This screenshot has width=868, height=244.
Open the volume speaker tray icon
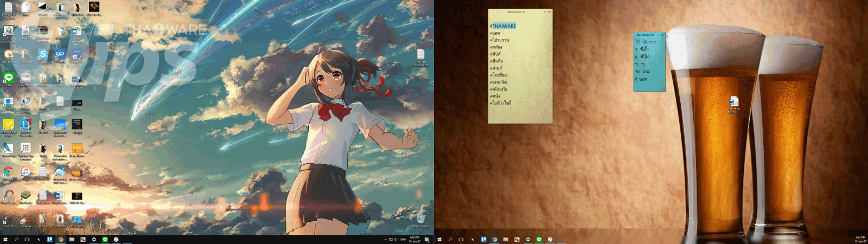point(396,240)
